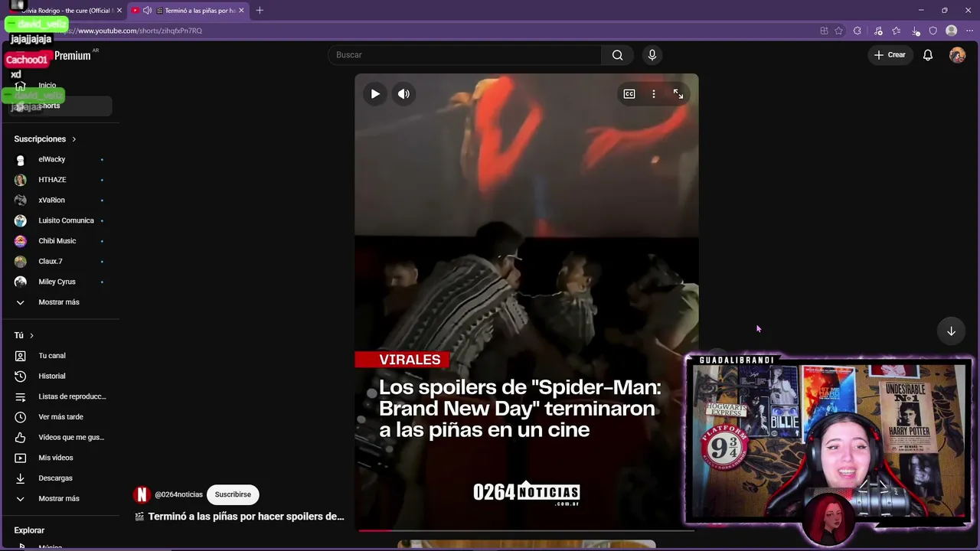Image resolution: width=980 pixels, height=551 pixels.
Task: Switch to the Olivia Rodrigo browser tab
Action: 67,11
